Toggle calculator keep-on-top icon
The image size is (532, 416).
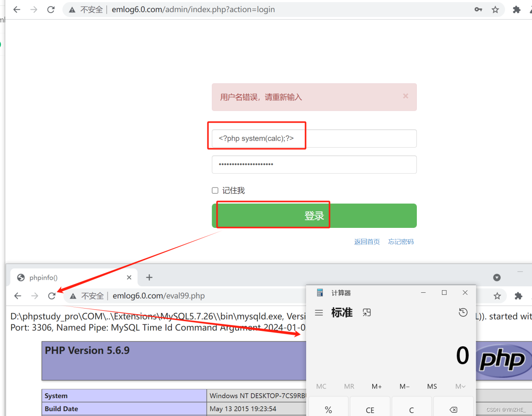pos(367,313)
